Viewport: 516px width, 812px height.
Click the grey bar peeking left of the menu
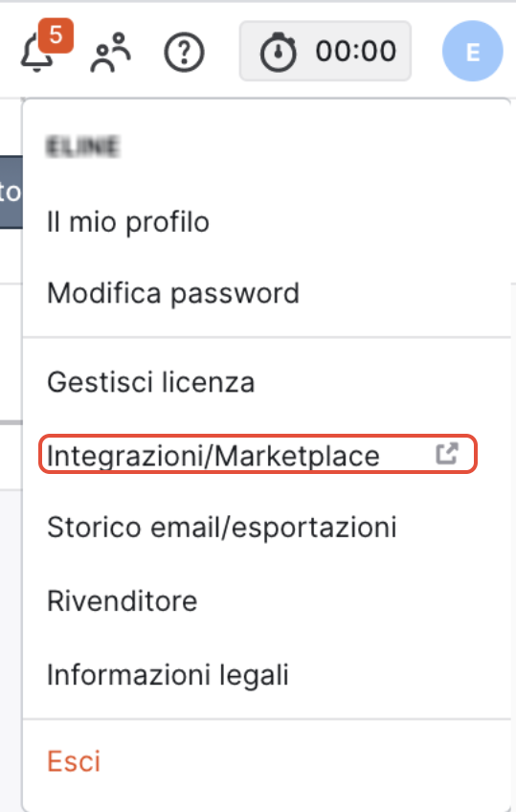(11, 422)
